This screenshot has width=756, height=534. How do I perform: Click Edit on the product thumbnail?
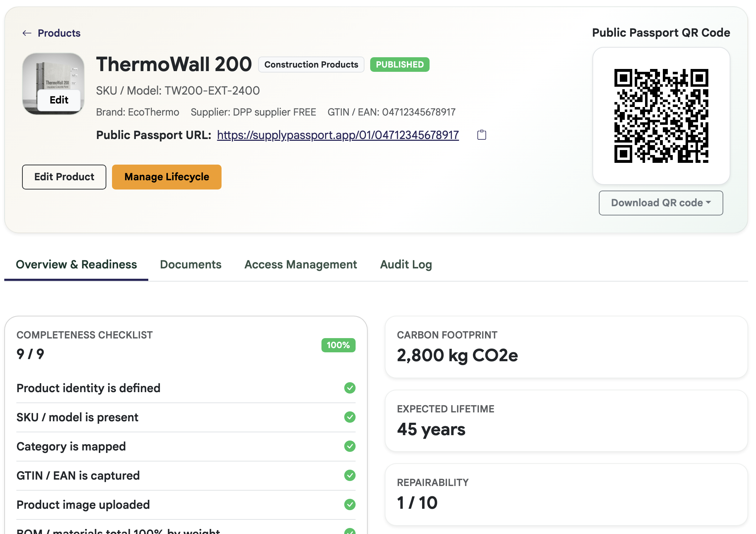point(59,100)
